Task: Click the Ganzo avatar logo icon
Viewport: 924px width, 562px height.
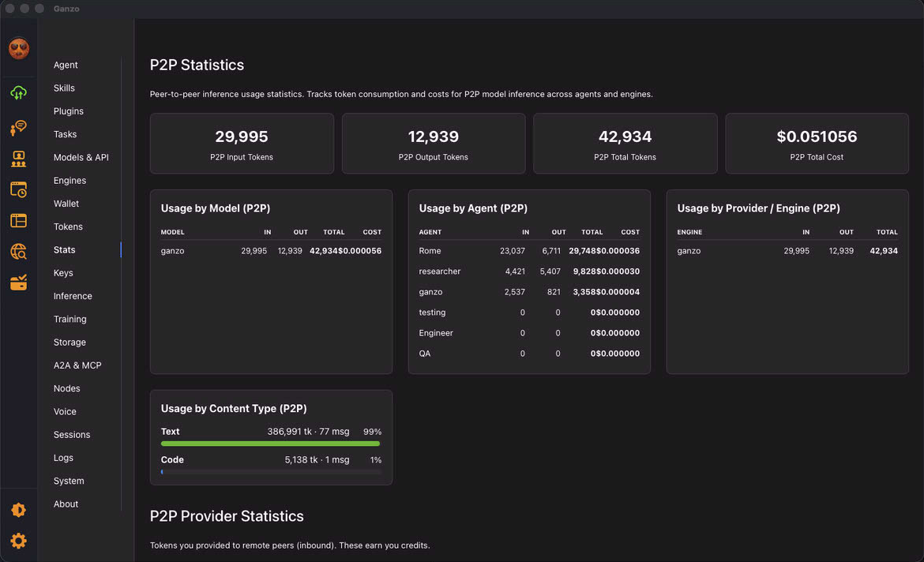Action: coord(19,48)
